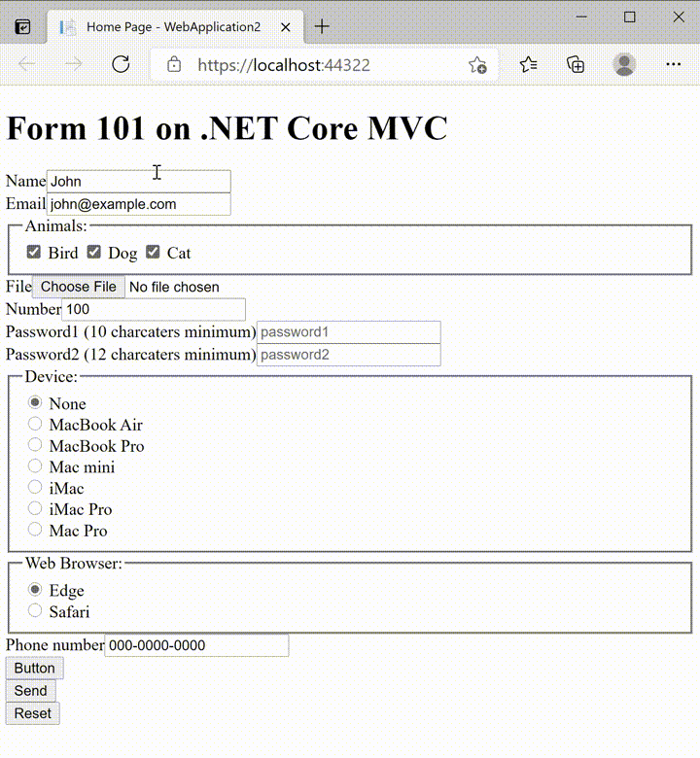Select the iMac Pro device option
700x758 pixels.
(35, 508)
